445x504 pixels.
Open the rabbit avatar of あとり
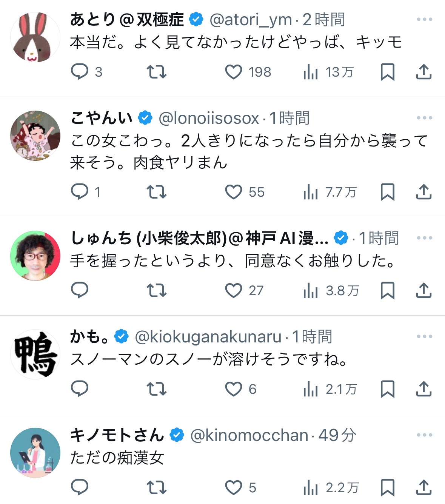pyautogui.click(x=35, y=37)
